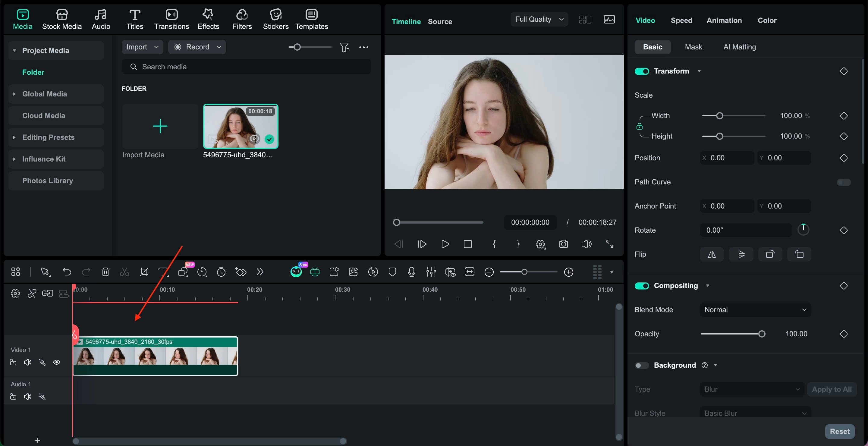This screenshot has width=868, height=446.
Task: Open the Full Quality dropdown
Action: pos(539,19)
